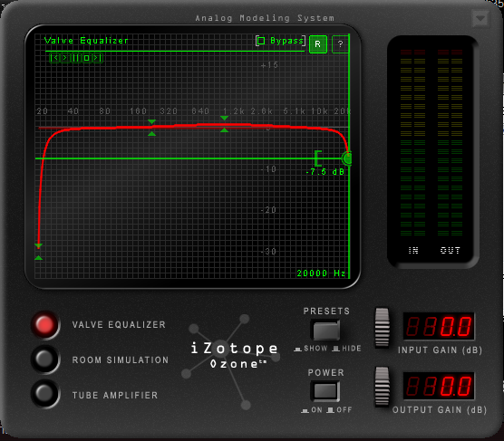
Task: Enable the Room Simulation module
Action: pyautogui.click(x=45, y=360)
